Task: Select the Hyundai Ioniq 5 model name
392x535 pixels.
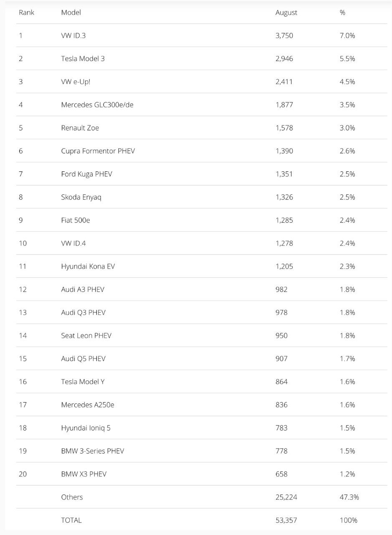Action: pos(86,428)
